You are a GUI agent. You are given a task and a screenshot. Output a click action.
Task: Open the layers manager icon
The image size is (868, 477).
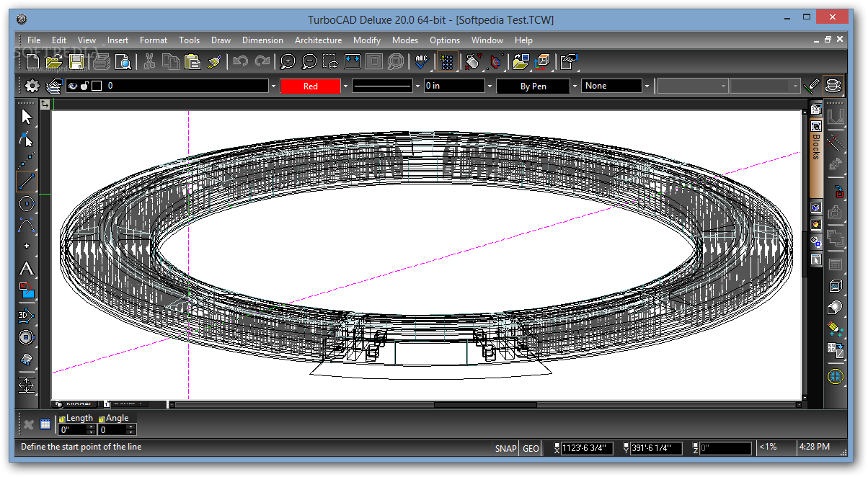pos(53,86)
